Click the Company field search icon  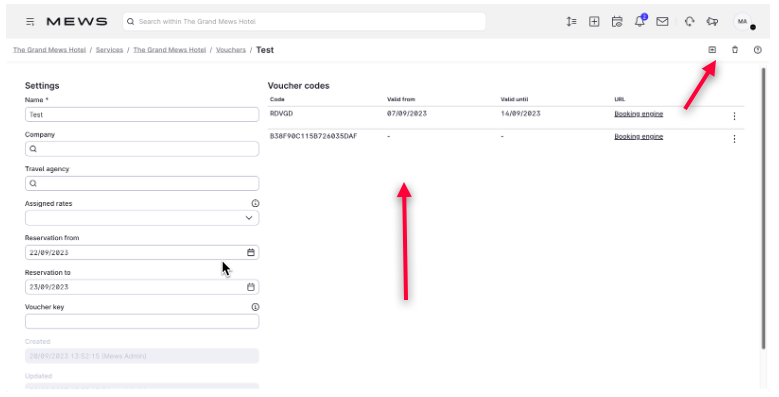click(33, 149)
